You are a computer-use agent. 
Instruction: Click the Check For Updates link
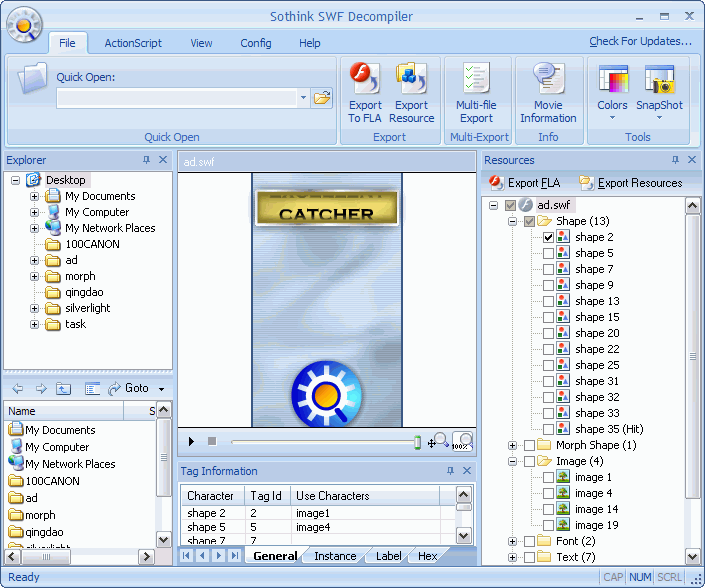click(x=640, y=41)
